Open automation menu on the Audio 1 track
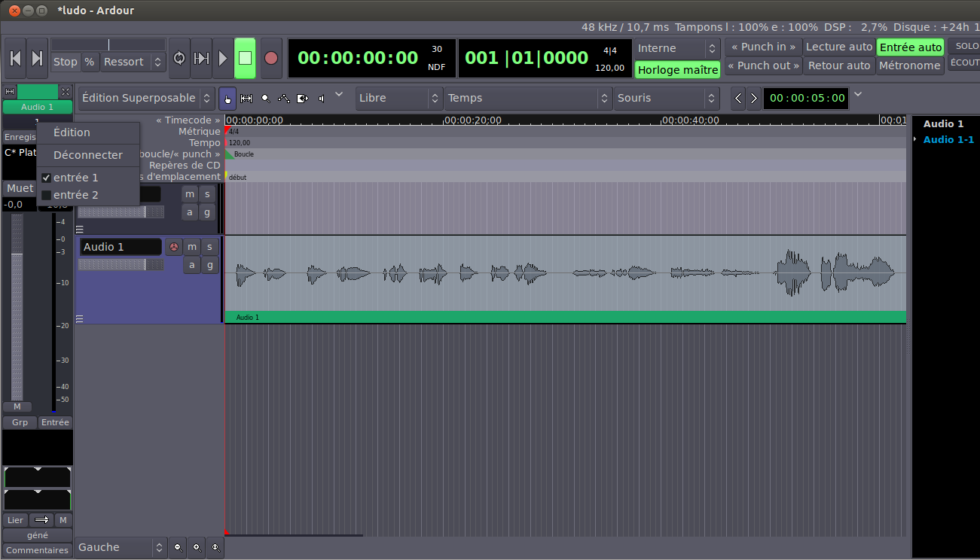Image resolution: width=980 pixels, height=560 pixels. tap(192, 265)
